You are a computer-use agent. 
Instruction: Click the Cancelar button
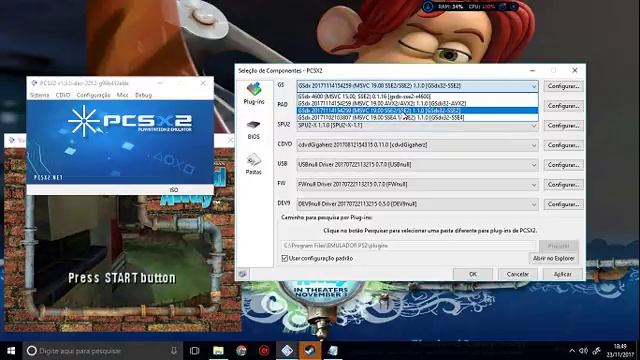coord(518,274)
